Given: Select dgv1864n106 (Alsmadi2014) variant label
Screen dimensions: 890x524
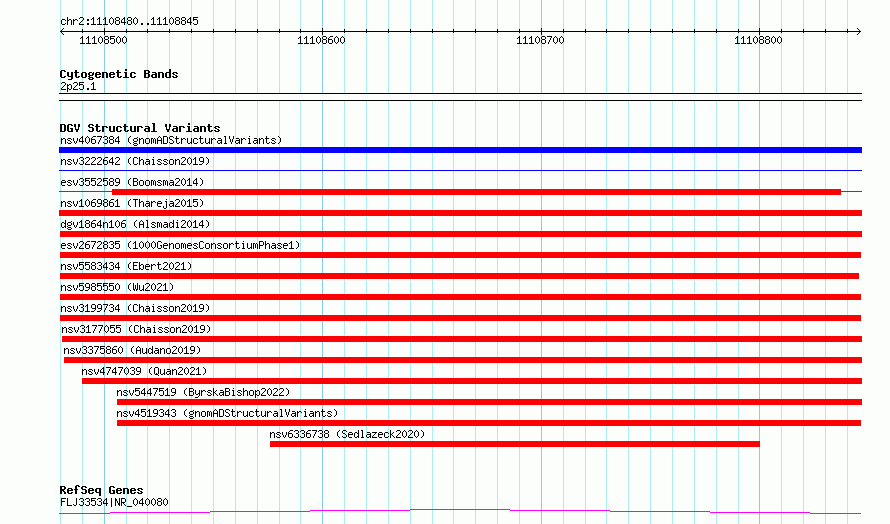Looking at the screenshot, I should pos(135,224).
